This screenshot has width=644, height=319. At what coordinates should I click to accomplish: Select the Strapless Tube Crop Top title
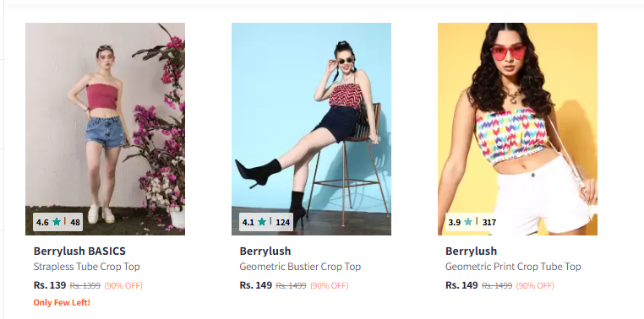point(87,267)
